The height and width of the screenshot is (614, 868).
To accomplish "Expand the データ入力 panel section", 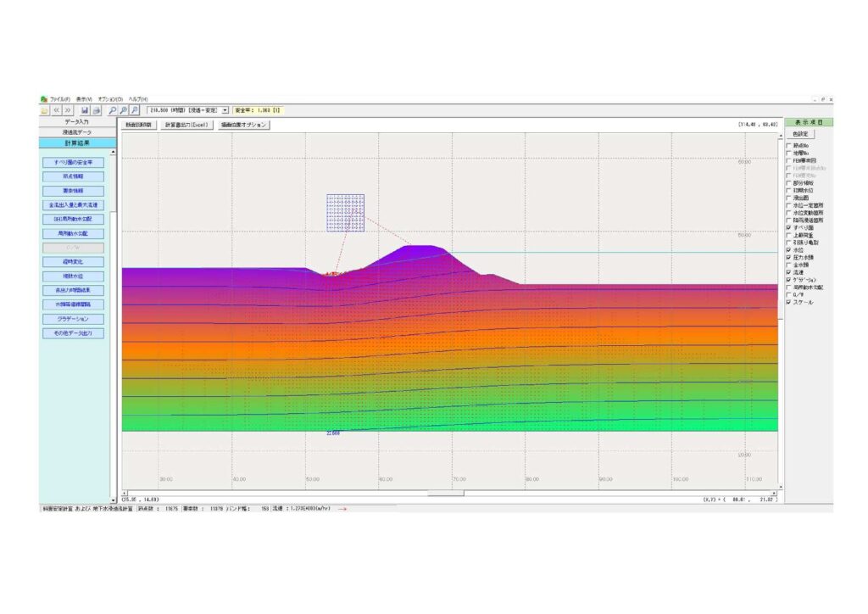I will click(76, 122).
